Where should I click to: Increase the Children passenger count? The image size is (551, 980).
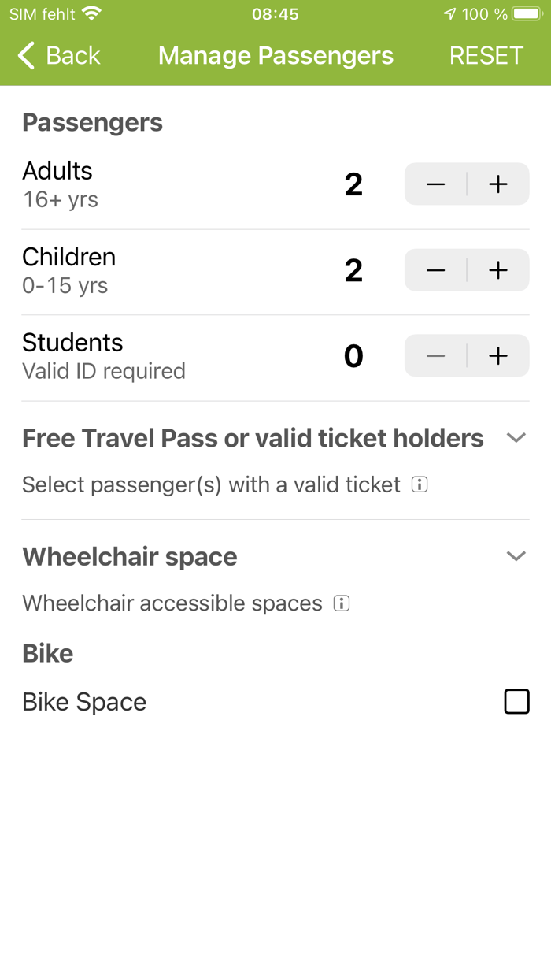coord(497,269)
